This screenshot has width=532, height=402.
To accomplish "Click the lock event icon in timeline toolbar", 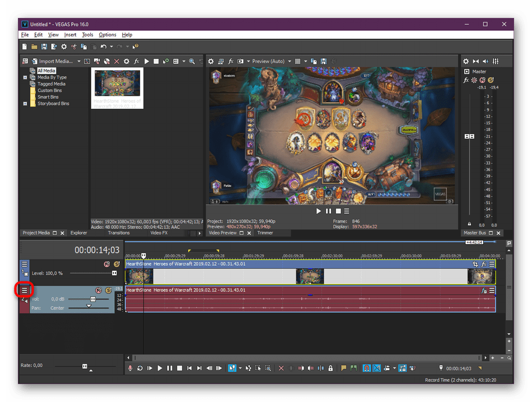I will 330,368.
